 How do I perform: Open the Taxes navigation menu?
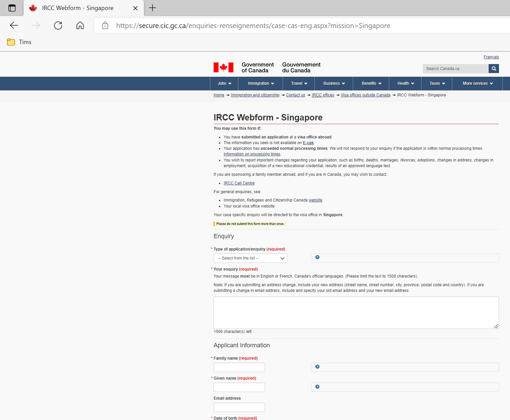coord(437,83)
